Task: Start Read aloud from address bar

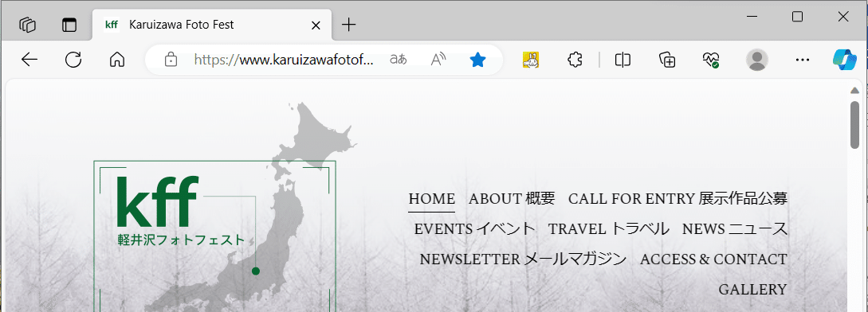Action: pyautogui.click(x=438, y=59)
